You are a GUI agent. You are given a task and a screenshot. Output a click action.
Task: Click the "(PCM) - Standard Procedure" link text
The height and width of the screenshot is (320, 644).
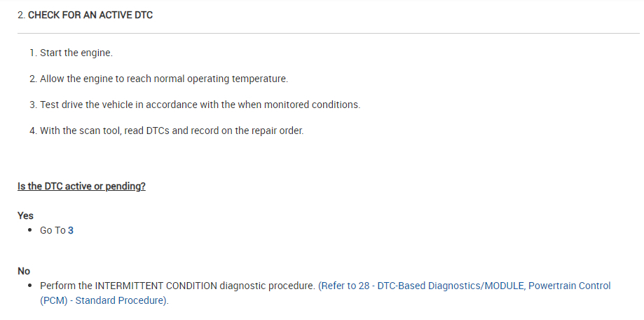(103, 300)
